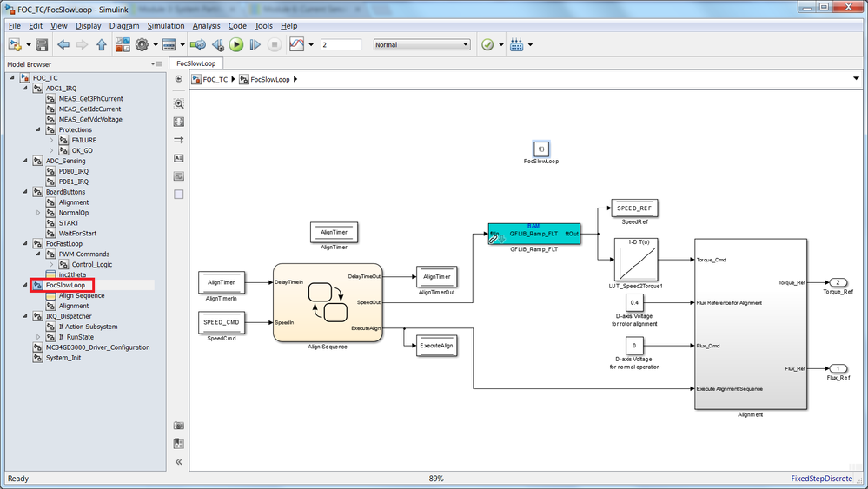This screenshot has width=868, height=489.
Task: Click the Zoom tool in palette
Action: pyautogui.click(x=179, y=103)
